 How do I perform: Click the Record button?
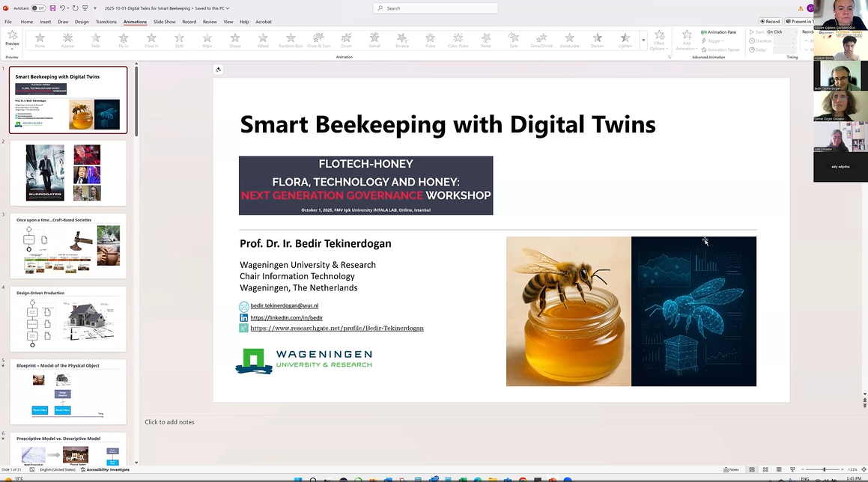coord(770,22)
